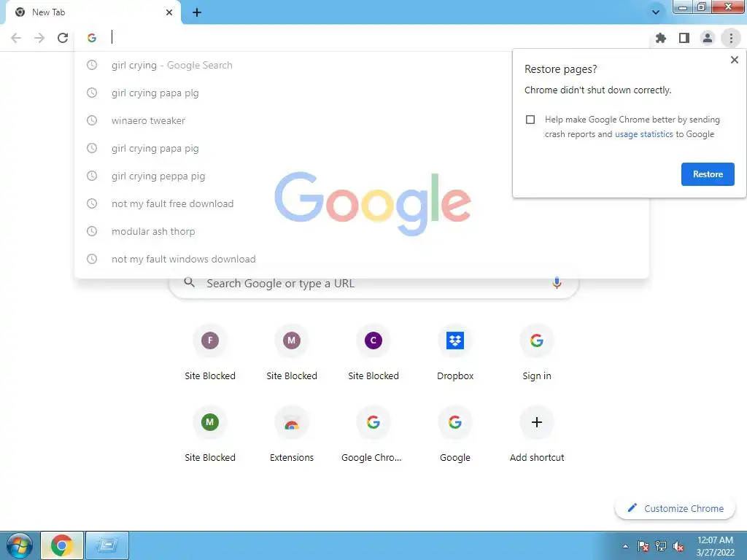
Task: Open Site Blocked shortcut with F icon
Action: pyautogui.click(x=210, y=352)
